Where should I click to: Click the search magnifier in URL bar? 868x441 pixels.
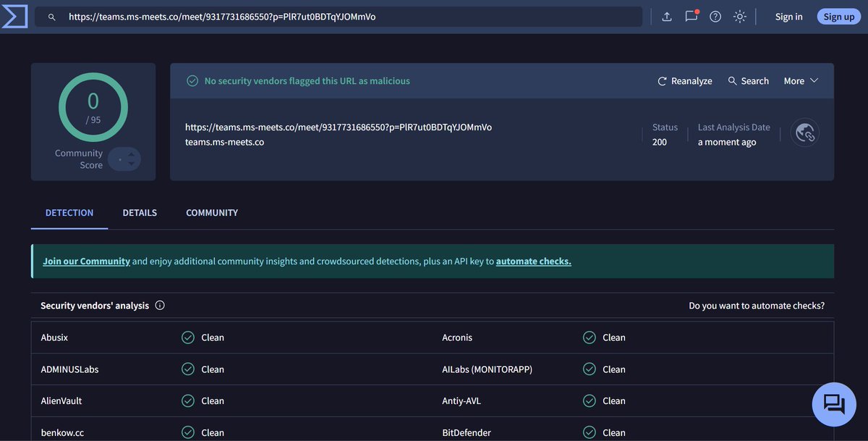[52, 17]
